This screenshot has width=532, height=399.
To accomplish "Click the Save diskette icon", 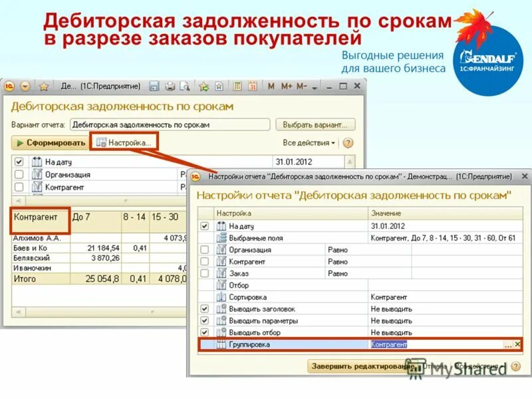I will click(154, 86).
